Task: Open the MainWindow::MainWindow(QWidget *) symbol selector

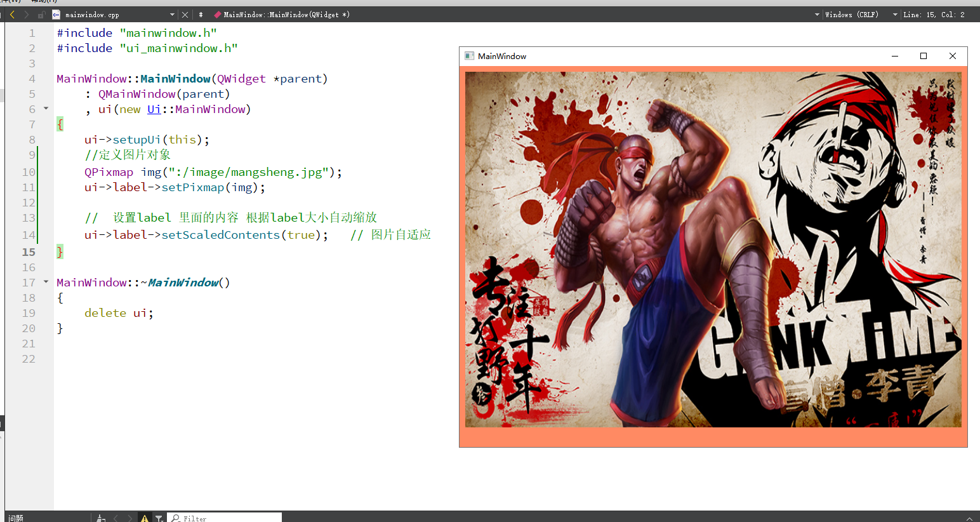Action: click(286, 14)
